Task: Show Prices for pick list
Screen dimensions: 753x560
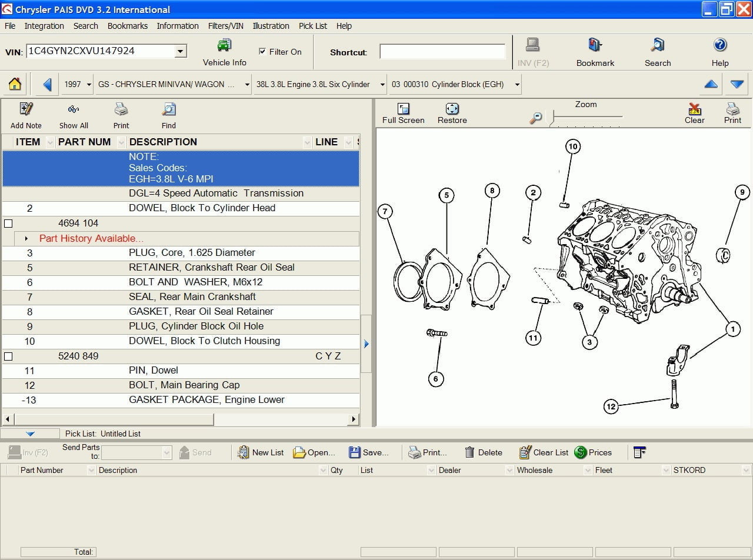Action: point(593,452)
